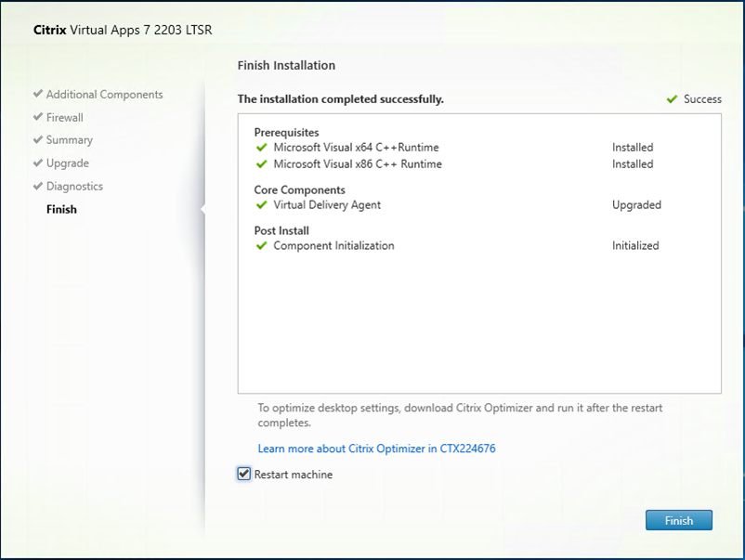Viewport: 745px width, 560px height.
Task: Click the Microsoft Visual x86 C++ Runtime row
Action: pyautogui.click(x=358, y=163)
